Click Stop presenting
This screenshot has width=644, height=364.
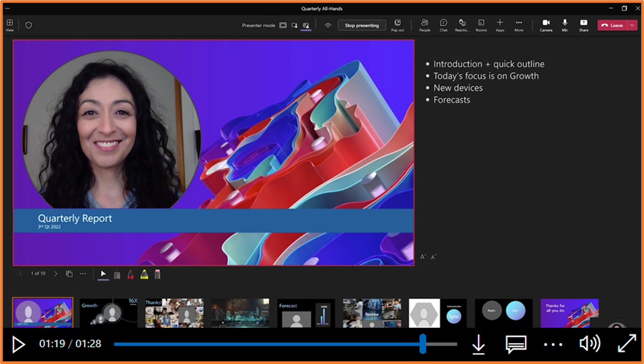361,25
